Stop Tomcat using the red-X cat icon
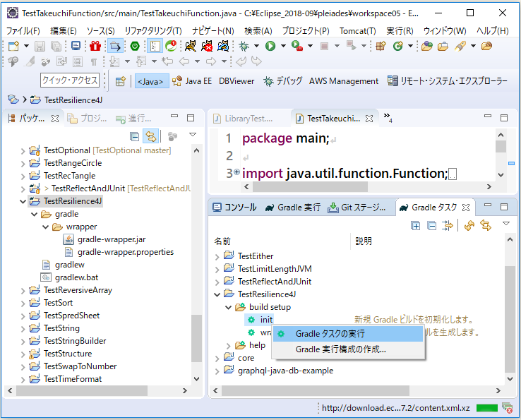This screenshot has width=521, height=420. point(207,46)
